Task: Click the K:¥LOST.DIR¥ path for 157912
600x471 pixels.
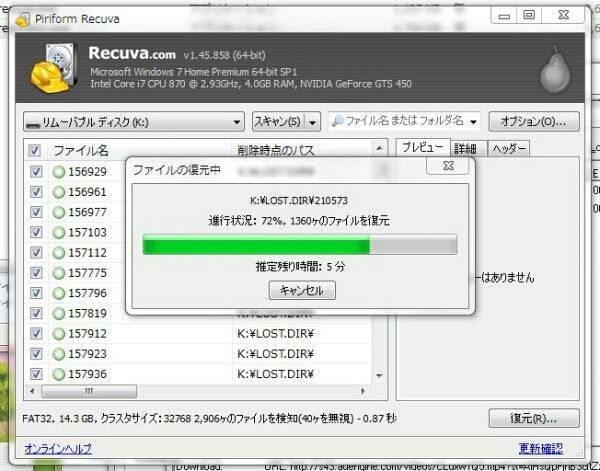Action: click(x=275, y=334)
